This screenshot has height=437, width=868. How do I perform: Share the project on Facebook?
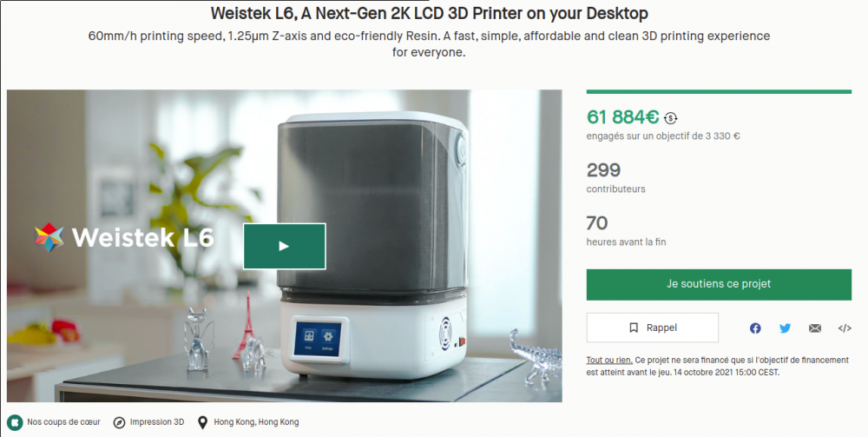(755, 328)
